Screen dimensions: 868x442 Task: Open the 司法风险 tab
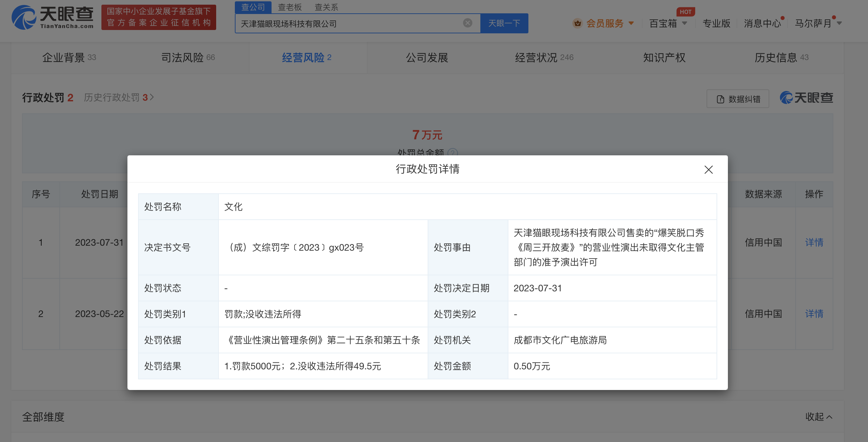[188, 58]
